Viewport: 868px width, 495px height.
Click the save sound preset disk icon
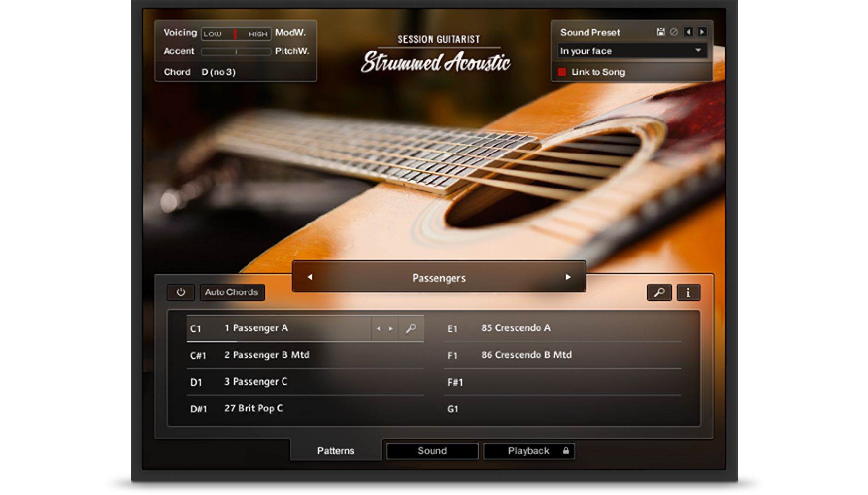coord(660,32)
